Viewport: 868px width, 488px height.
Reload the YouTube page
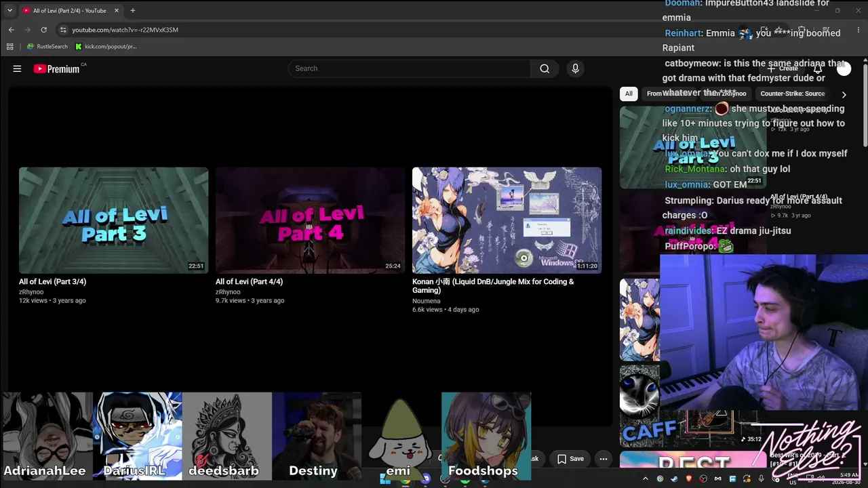43,30
